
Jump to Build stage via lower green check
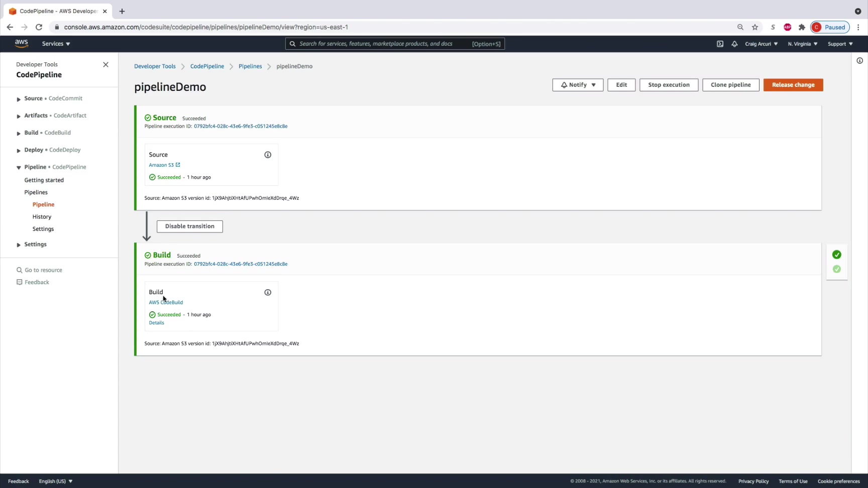[837, 269]
